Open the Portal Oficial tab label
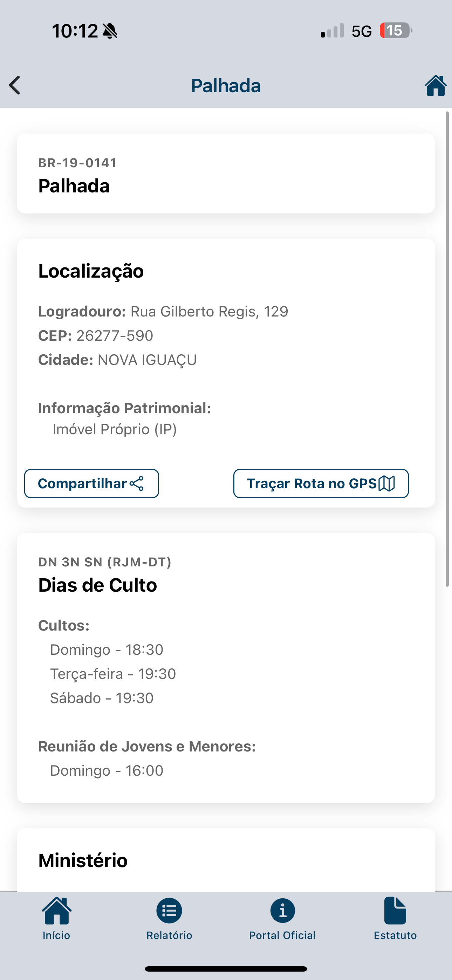This screenshot has height=980, width=452. [282, 935]
